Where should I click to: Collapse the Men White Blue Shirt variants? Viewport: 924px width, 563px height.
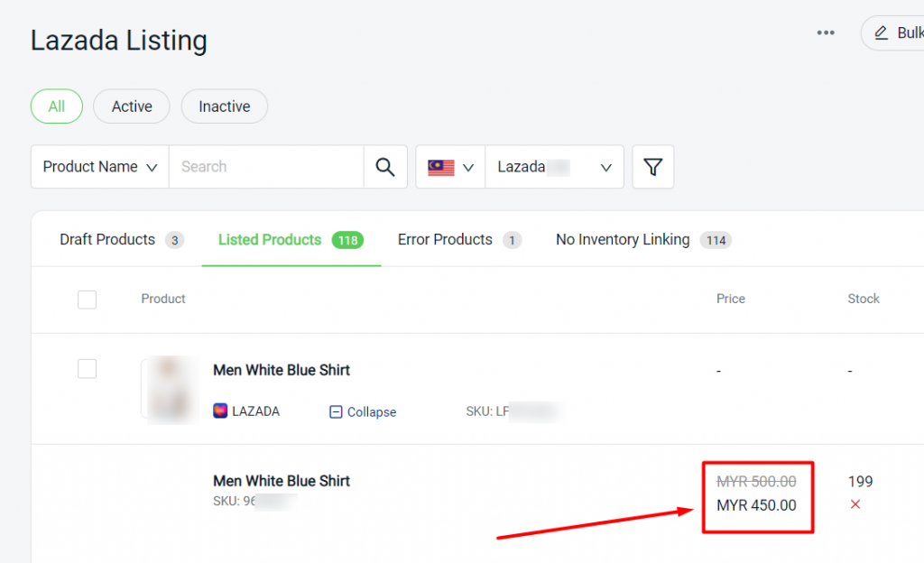pos(363,411)
